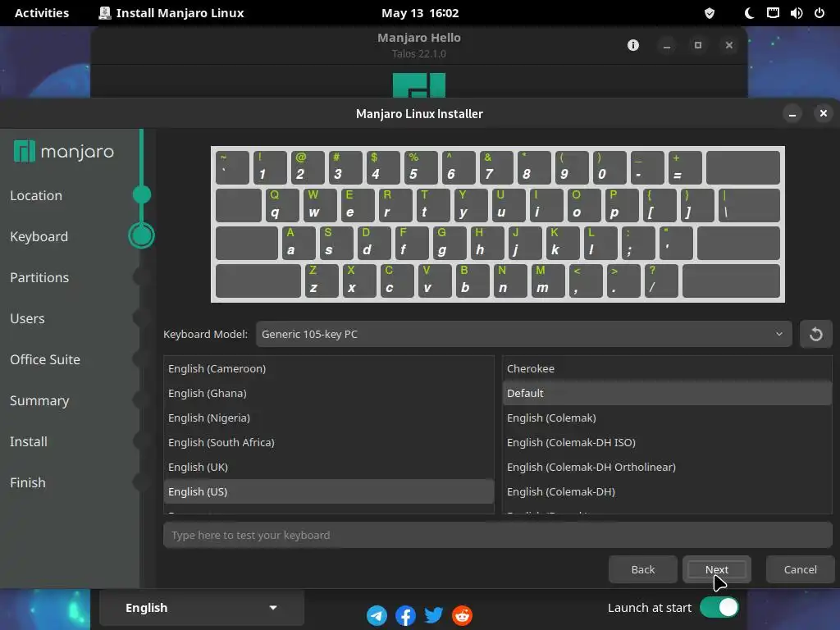The image size is (840, 630).
Task: Select the Default variant
Action: click(x=667, y=393)
